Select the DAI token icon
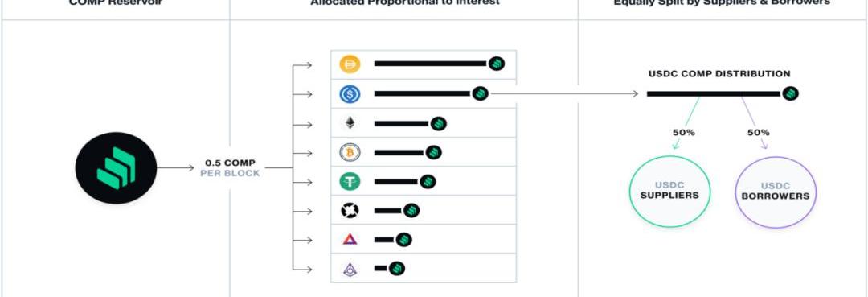 (350, 64)
